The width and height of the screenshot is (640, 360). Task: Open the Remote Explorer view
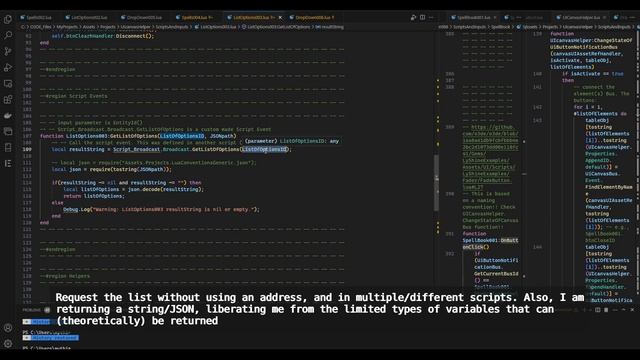click(8, 84)
